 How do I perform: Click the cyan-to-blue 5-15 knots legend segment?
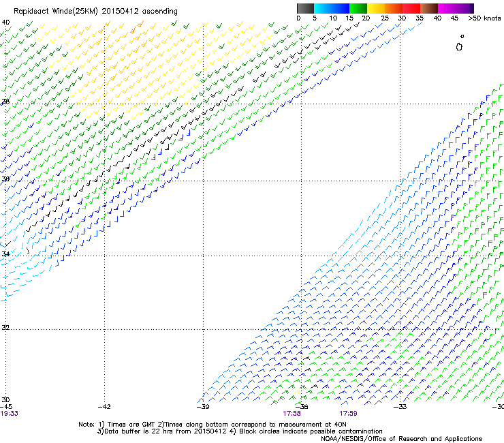point(332,8)
